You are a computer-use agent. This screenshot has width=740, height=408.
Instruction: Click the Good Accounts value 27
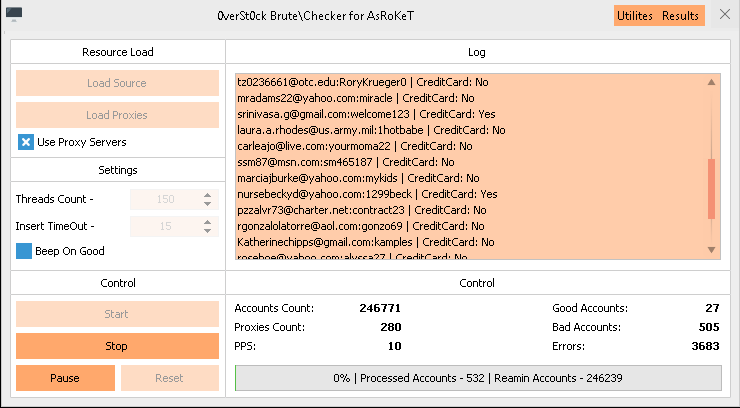click(712, 308)
